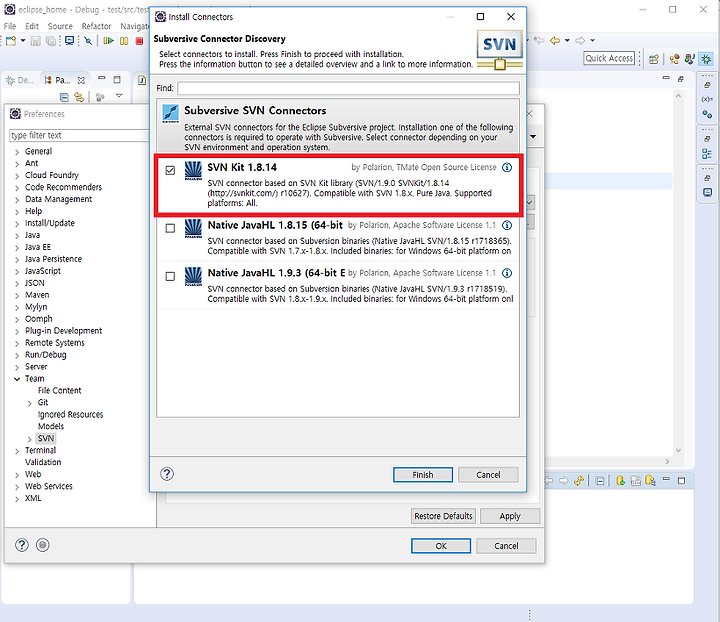The height and width of the screenshot is (622, 720).
Task: Select Validation in preferences tree
Action: click(x=43, y=462)
